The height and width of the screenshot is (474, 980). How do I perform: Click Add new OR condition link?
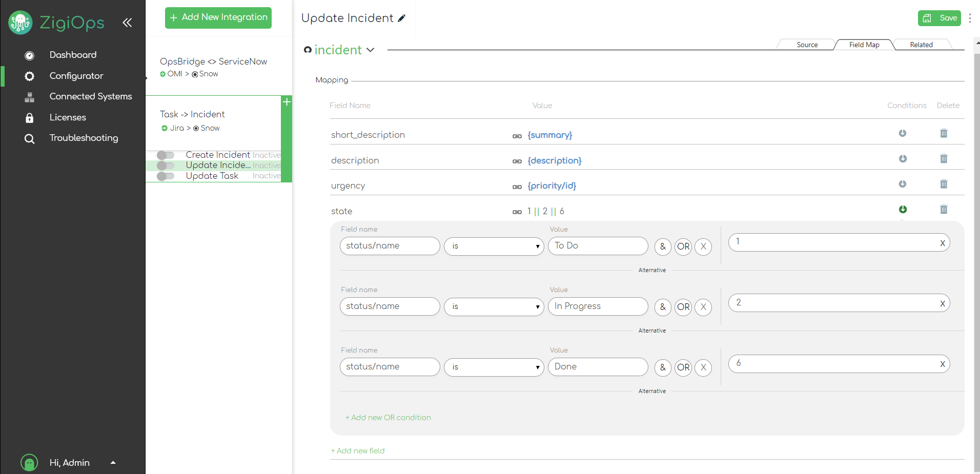pyautogui.click(x=388, y=418)
